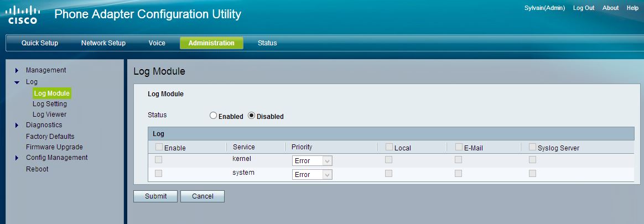Collapse the Log section arrow
Screen dimensions: 644x224
click(x=17, y=82)
